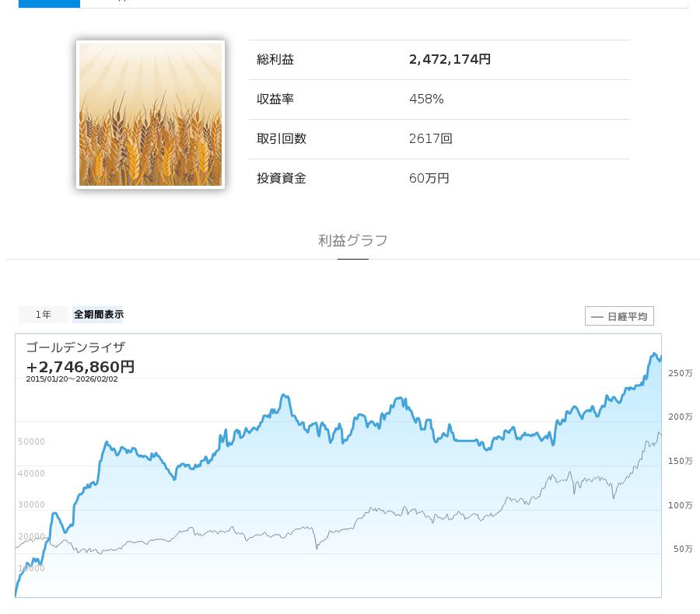The width and height of the screenshot is (700, 614).
Task: Click the 458% return rate value
Action: 426,99
